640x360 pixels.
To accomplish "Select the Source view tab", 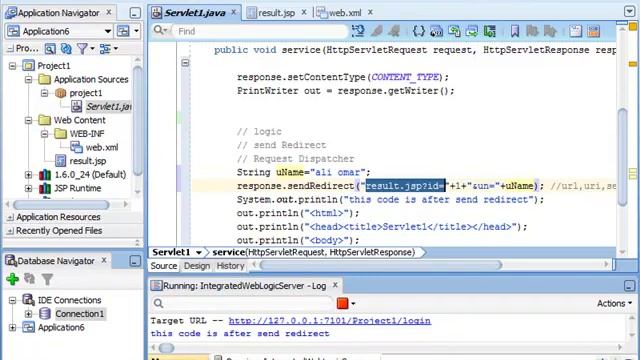I will tap(164, 266).
